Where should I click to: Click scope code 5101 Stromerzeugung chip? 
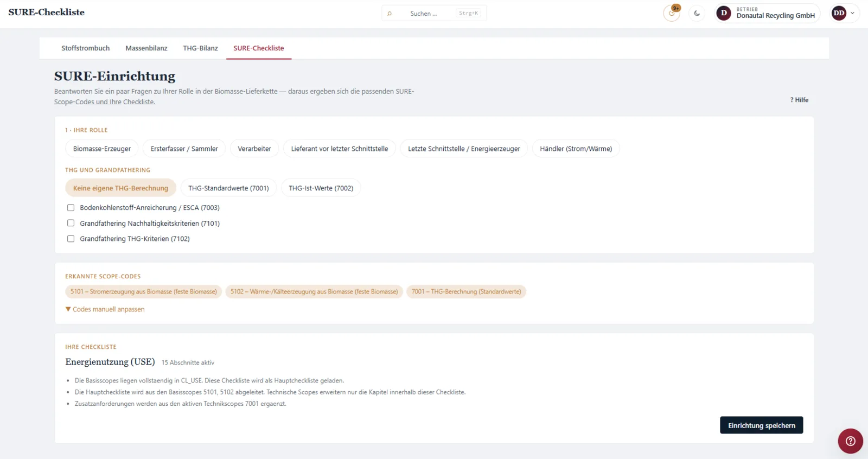pyautogui.click(x=144, y=292)
